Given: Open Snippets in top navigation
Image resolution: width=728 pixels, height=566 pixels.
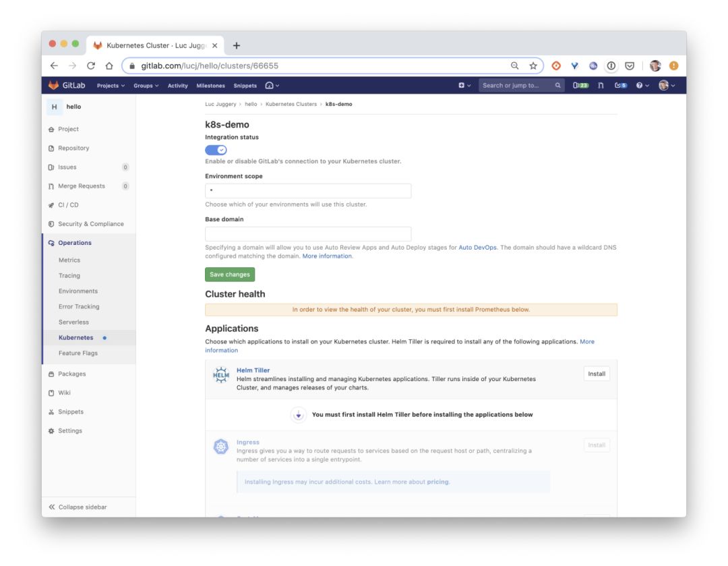Looking at the screenshot, I should [245, 86].
